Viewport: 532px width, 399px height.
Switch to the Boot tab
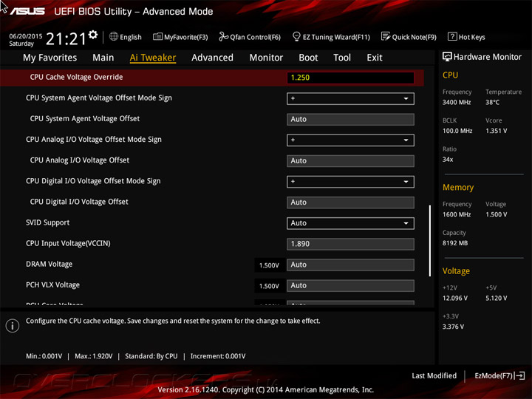(308, 58)
